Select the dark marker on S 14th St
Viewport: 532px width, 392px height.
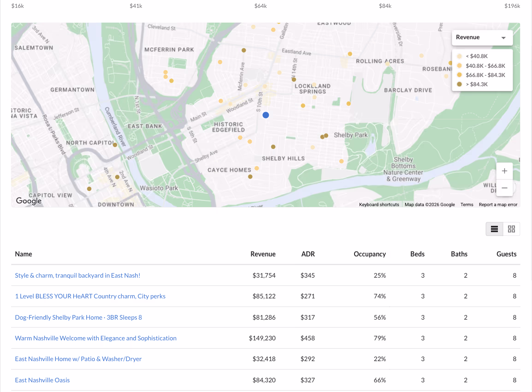coord(294,79)
